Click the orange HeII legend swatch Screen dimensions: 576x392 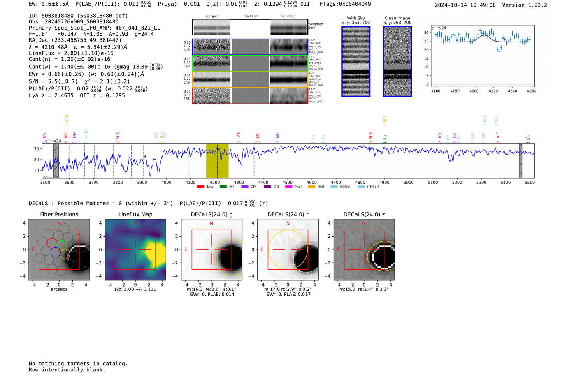pyautogui.click(x=311, y=186)
